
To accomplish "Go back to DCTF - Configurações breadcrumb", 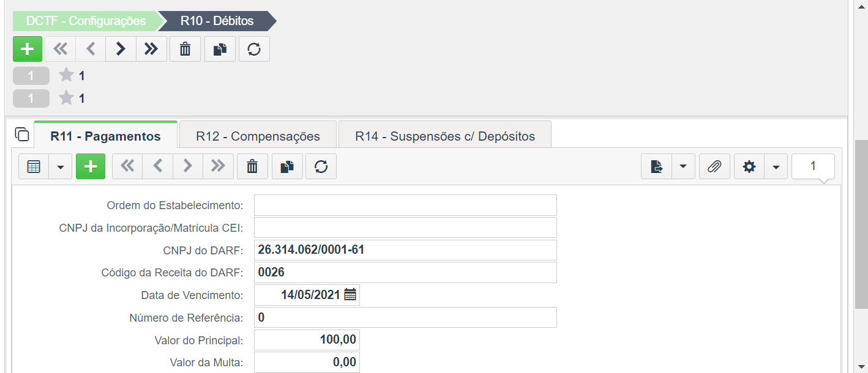I will [86, 21].
